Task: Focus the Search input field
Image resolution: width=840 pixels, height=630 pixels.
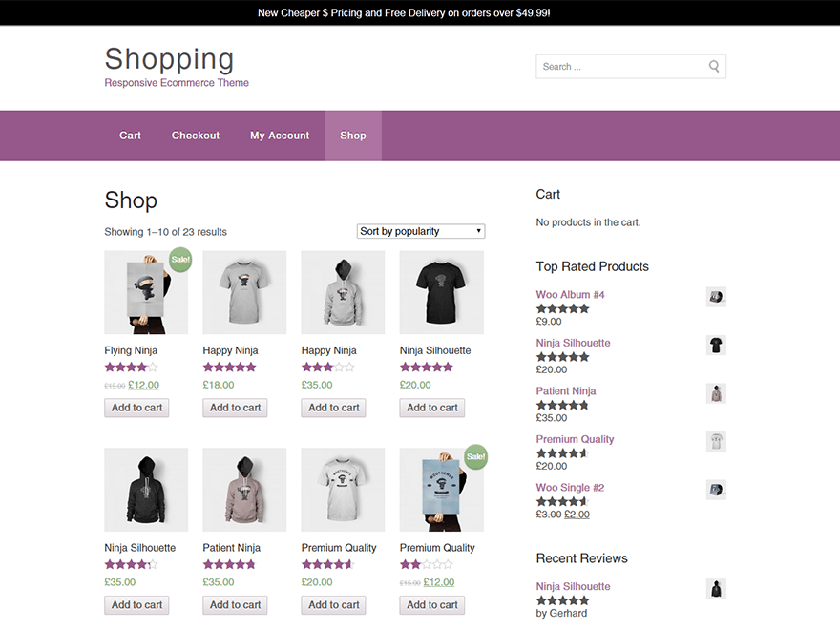Action: (620, 67)
